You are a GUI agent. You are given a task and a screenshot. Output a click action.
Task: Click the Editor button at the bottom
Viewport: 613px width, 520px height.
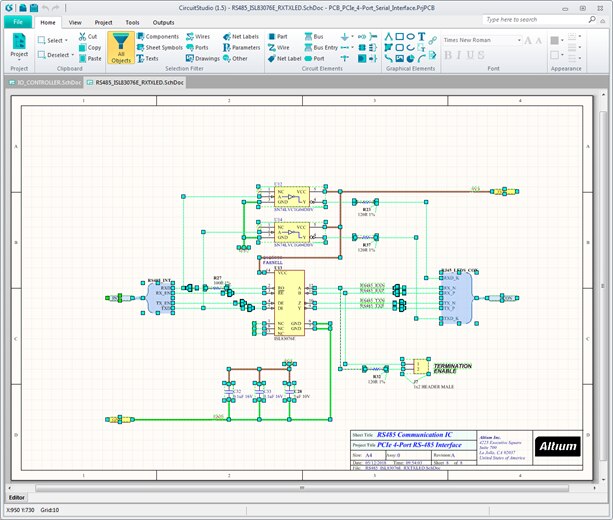17,497
